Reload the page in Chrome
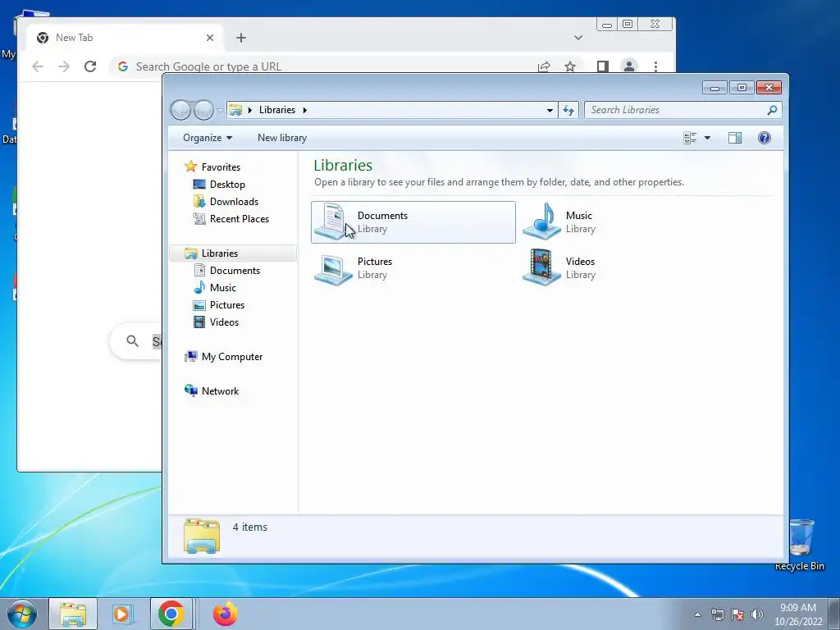 pos(90,66)
